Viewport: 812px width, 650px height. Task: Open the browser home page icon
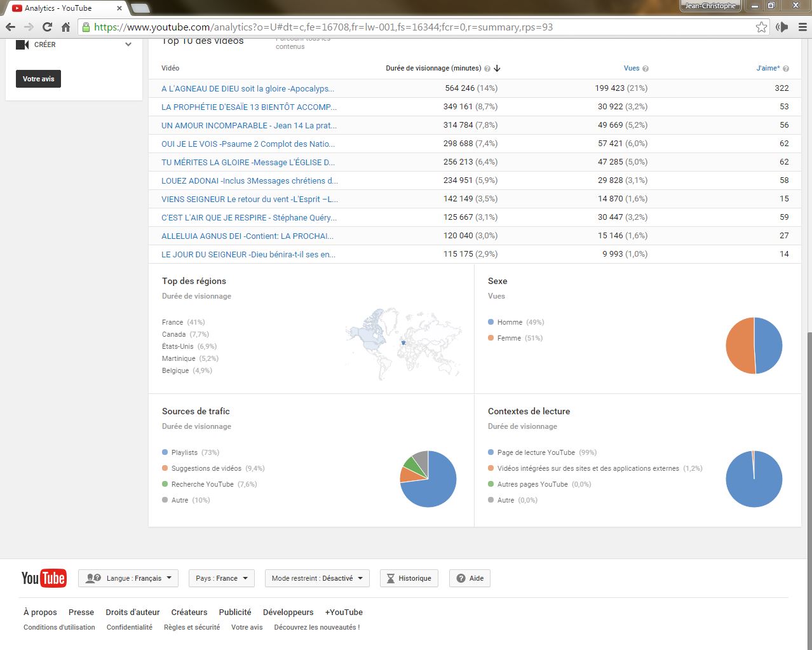pyautogui.click(x=65, y=27)
